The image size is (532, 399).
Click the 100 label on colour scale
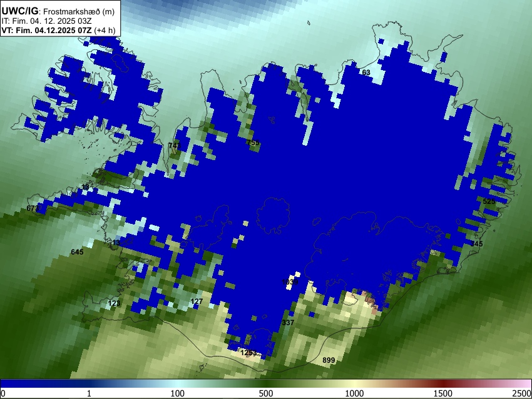pyautogui.click(x=178, y=393)
